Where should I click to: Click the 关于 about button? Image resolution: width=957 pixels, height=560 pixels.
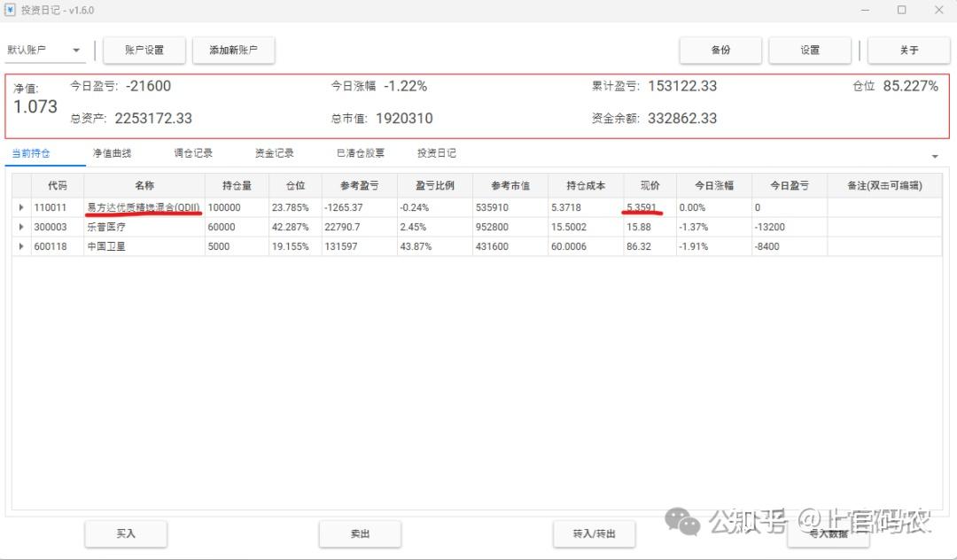pyautogui.click(x=909, y=50)
